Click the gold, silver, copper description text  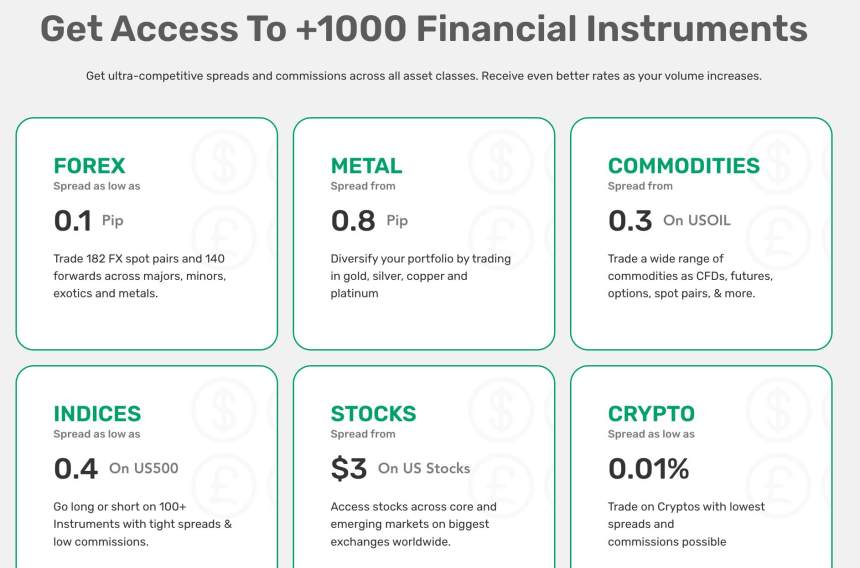point(420,276)
